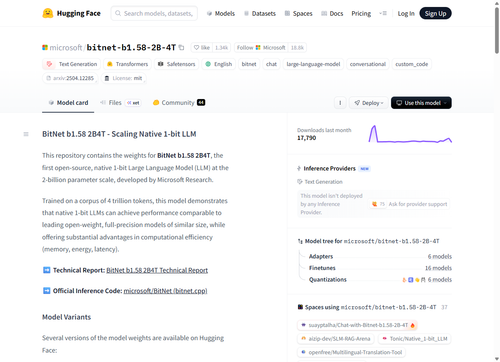The height and width of the screenshot is (362, 500).
Task: Focus the Search models, datasets field
Action: tap(154, 13)
